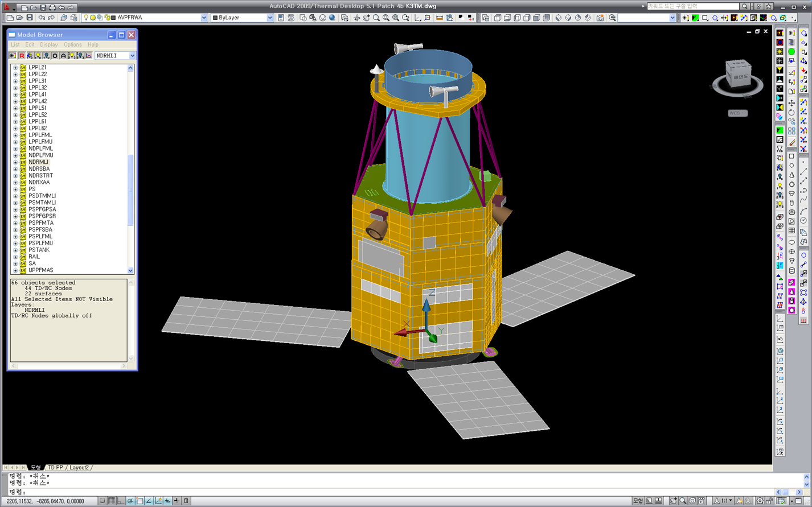Screen dimensions: 812x507
Task: Click the 모형 button in the status bar
Action: pos(638,501)
